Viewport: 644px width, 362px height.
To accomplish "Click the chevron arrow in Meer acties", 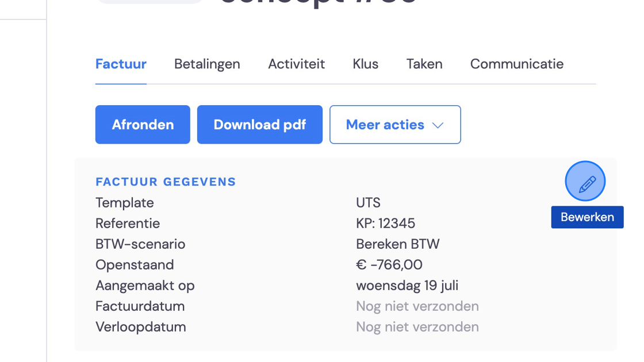I will pos(438,125).
